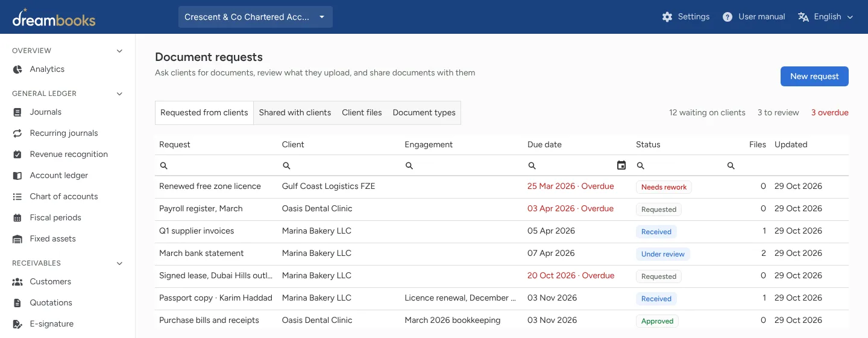Open the Passport copy · Karim Haddad request
Image resolution: width=868 pixels, height=338 pixels.
coord(216,298)
